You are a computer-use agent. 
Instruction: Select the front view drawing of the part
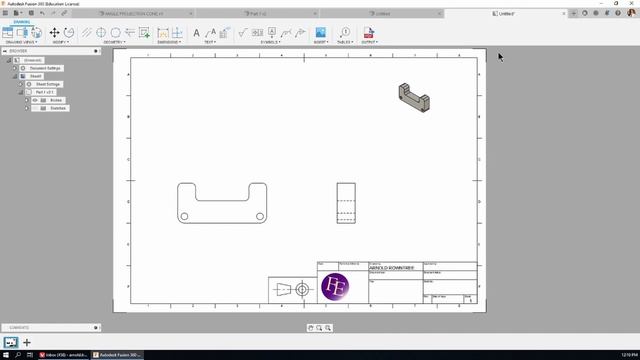[222, 203]
